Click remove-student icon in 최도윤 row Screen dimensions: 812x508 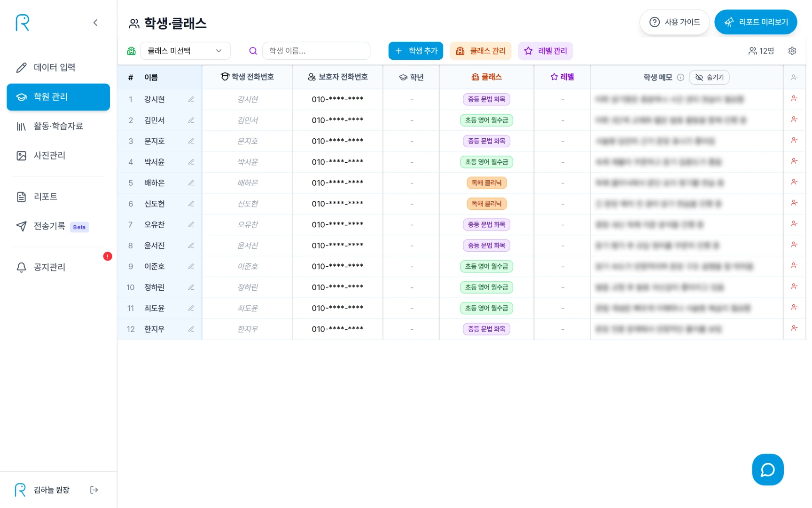tap(794, 308)
